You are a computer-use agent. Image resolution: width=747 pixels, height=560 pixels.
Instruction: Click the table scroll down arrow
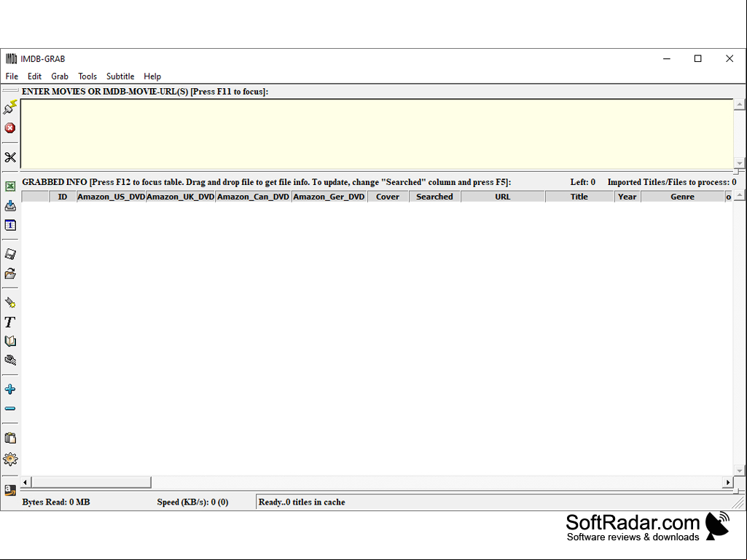739,470
